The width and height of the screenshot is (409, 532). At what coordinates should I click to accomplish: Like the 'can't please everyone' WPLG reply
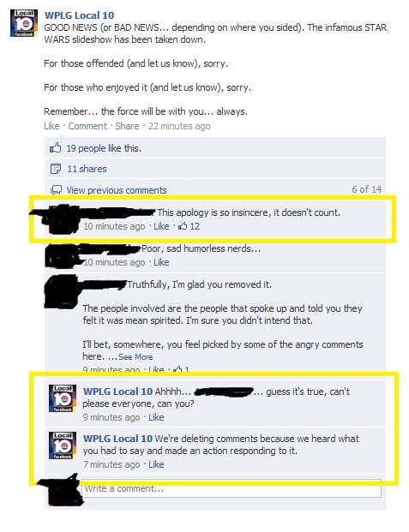156,417
